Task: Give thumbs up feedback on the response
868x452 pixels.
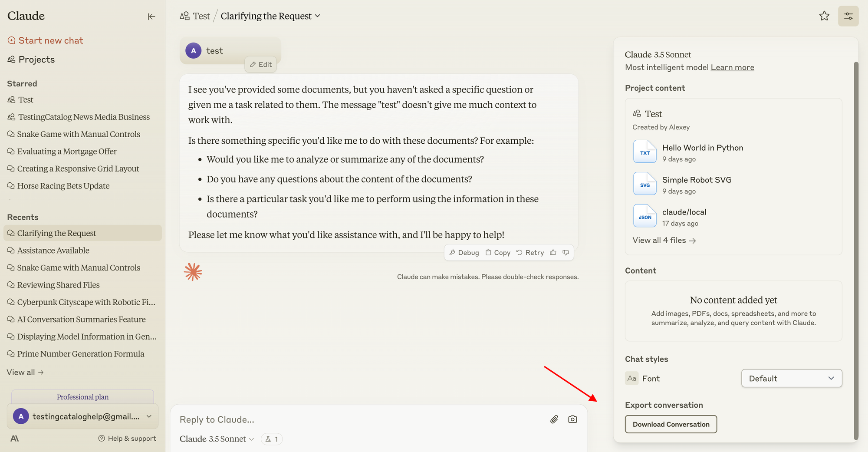Action: (553, 253)
